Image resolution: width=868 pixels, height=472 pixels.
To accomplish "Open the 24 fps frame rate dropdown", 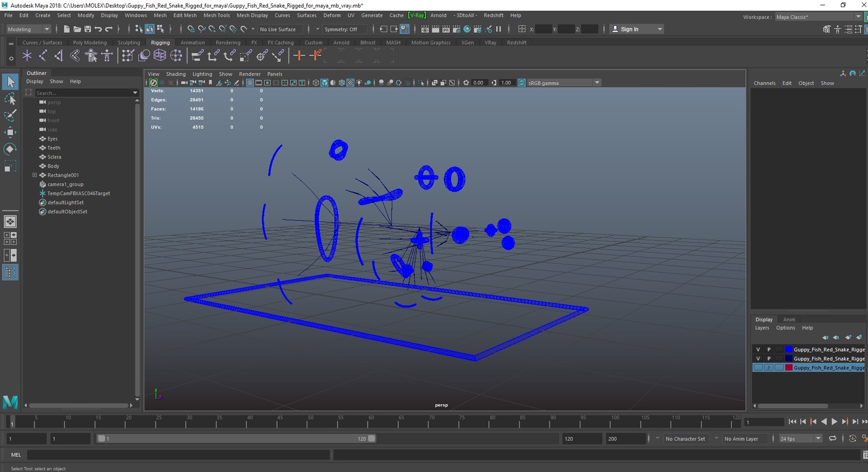I will tap(800, 439).
